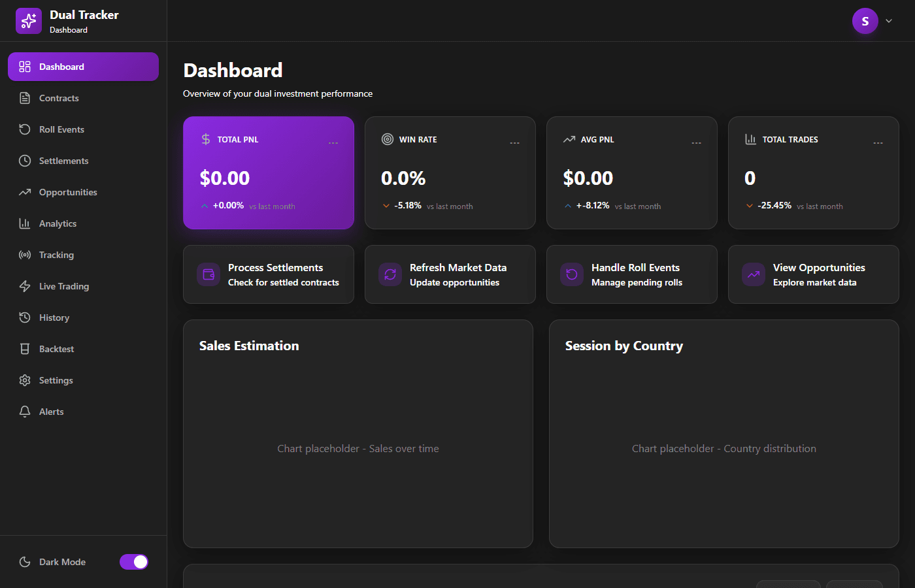
Task: Open Live Trading from sidebar
Action: pos(83,286)
